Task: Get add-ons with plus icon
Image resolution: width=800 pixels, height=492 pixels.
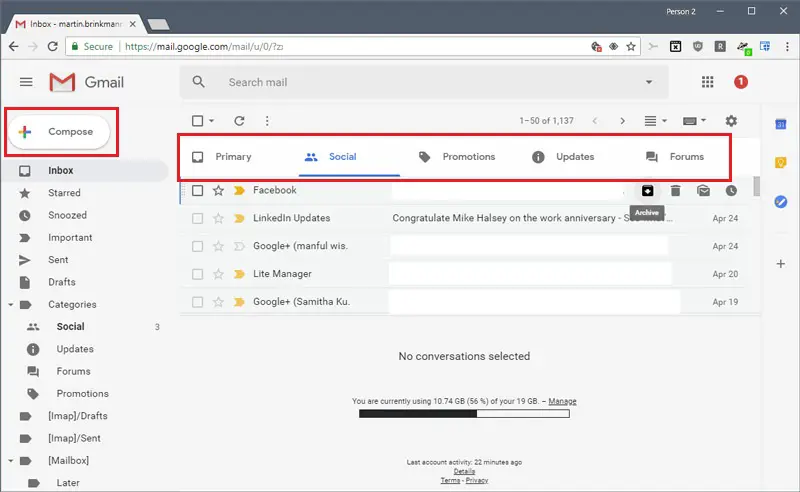Action: [x=781, y=264]
